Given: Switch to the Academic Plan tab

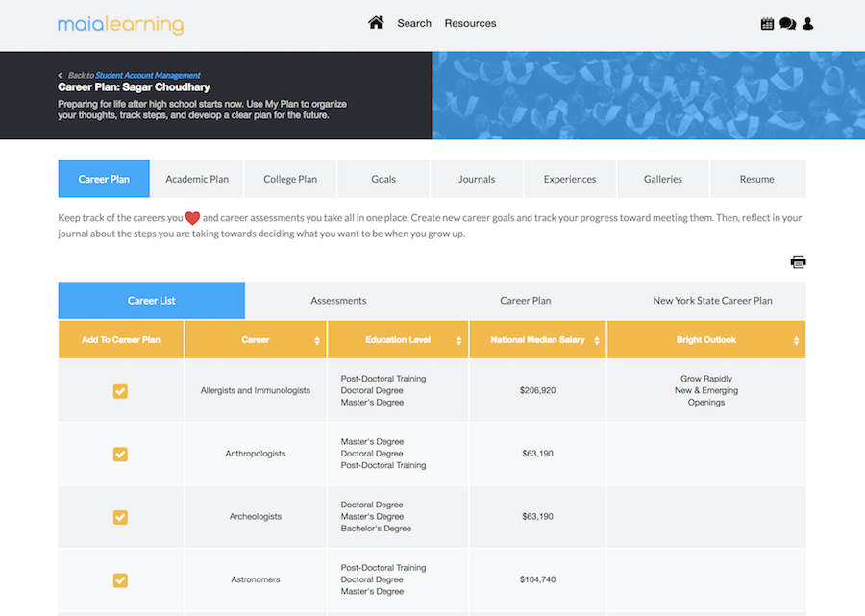Looking at the screenshot, I should pos(197,179).
